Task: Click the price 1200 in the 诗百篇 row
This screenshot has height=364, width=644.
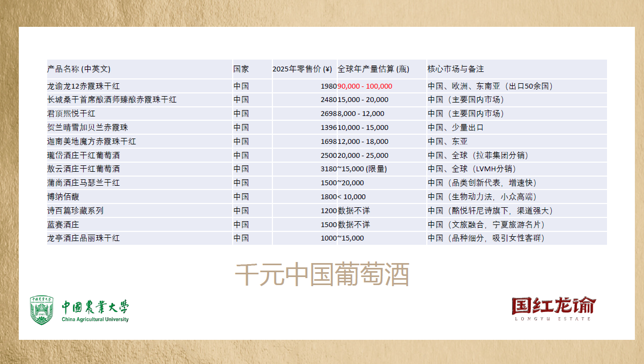Action: click(329, 211)
